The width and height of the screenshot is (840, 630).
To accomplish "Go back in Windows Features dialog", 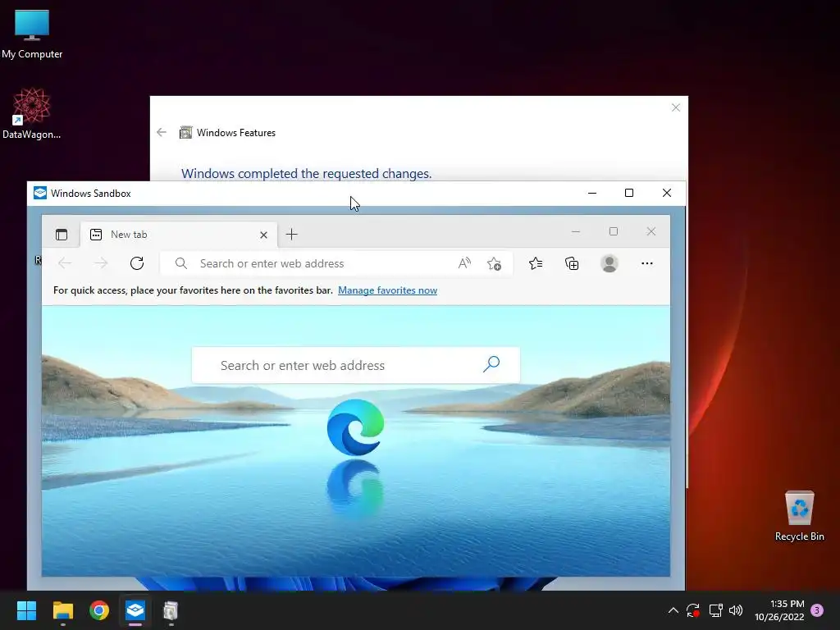I will [162, 132].
